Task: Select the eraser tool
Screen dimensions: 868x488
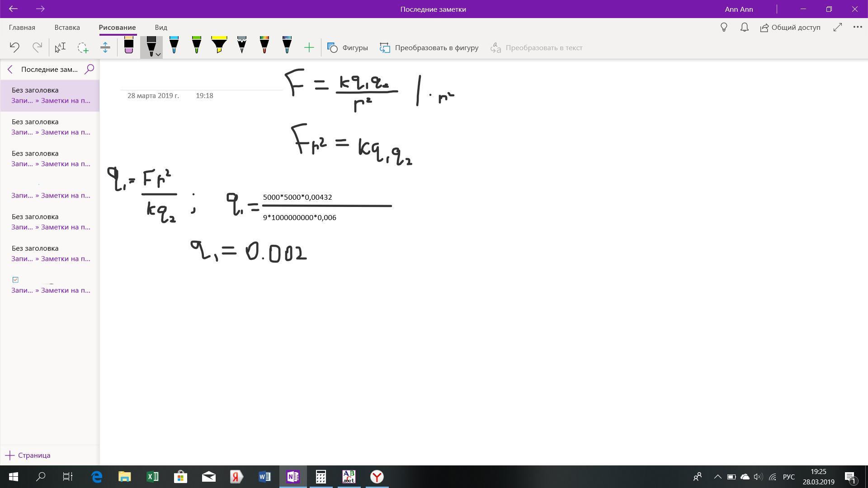Action: click(x=129, y=46)
